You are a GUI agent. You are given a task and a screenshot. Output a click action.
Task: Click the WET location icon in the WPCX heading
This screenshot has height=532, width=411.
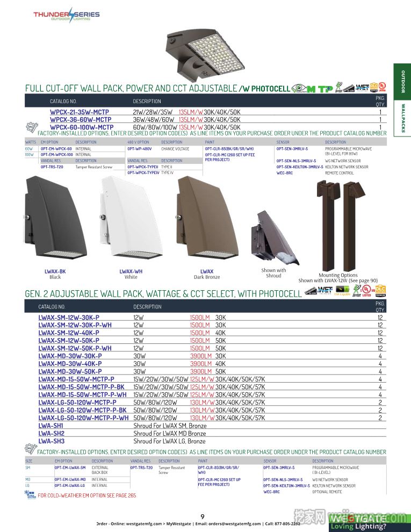pyautogui.click(x=362, y=88)
